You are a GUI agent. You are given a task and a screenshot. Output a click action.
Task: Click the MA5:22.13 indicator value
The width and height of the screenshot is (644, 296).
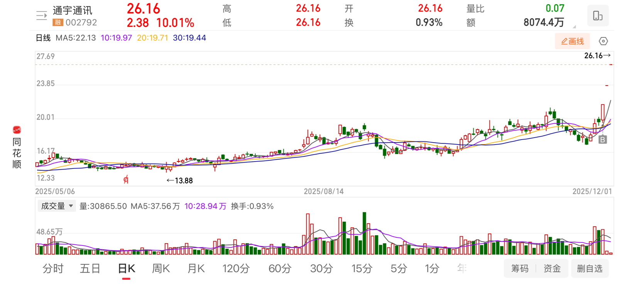76,38
